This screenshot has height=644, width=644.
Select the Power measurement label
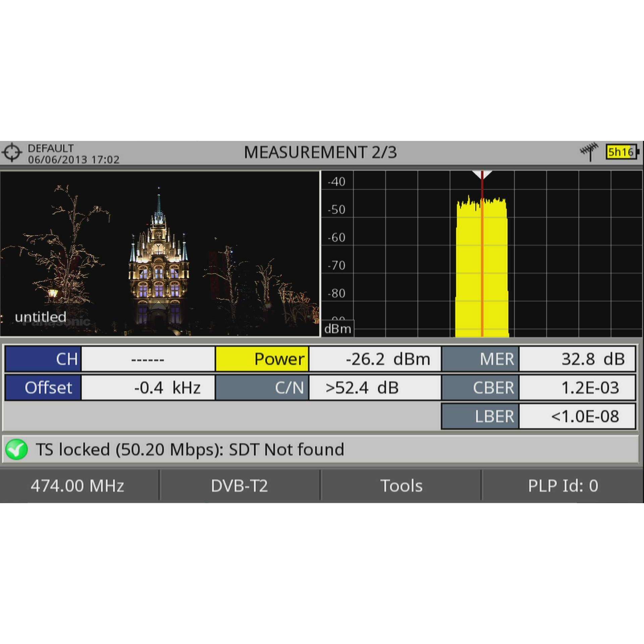click(x=262, y=359)
